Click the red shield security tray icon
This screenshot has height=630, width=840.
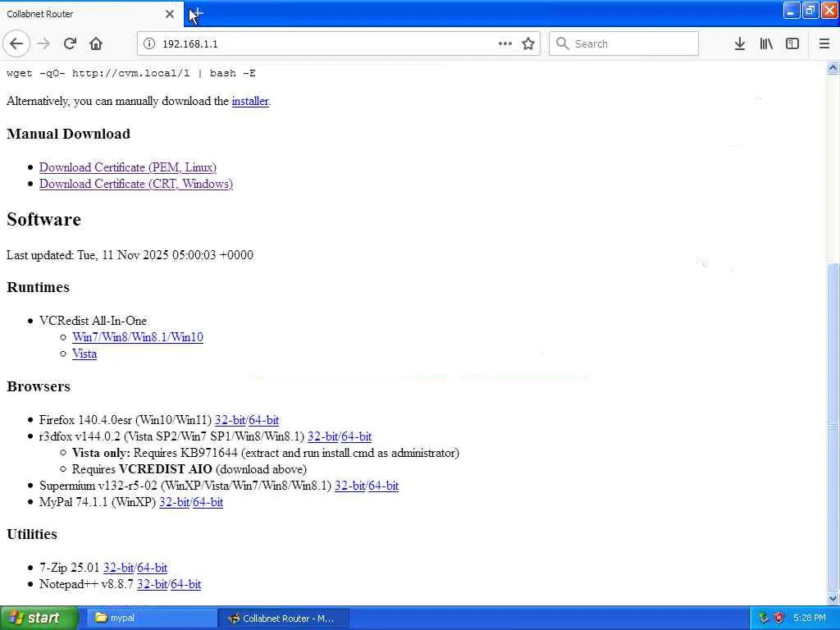tap(779, 619)
